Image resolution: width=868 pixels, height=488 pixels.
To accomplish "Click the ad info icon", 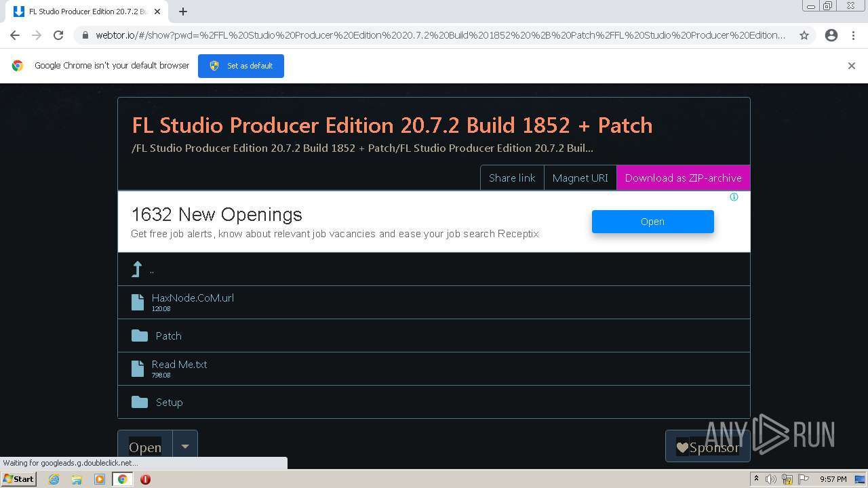I will pos(734,197).
